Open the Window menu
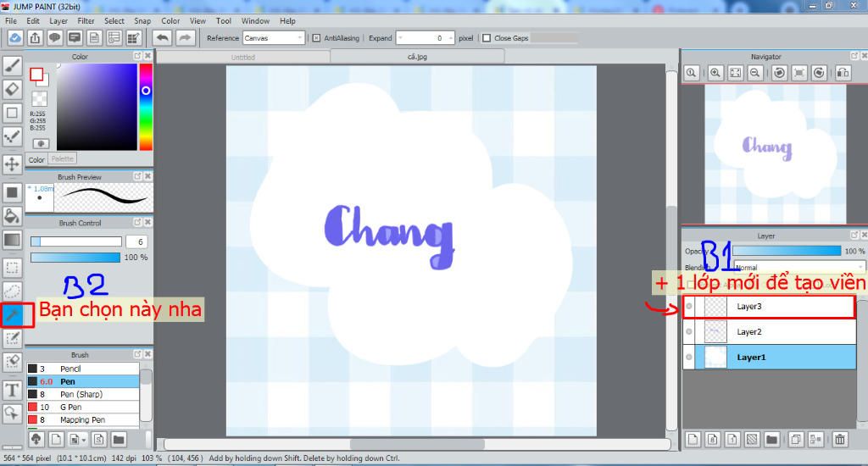Viewport: 868px width, 466px height. pos(255,21)
